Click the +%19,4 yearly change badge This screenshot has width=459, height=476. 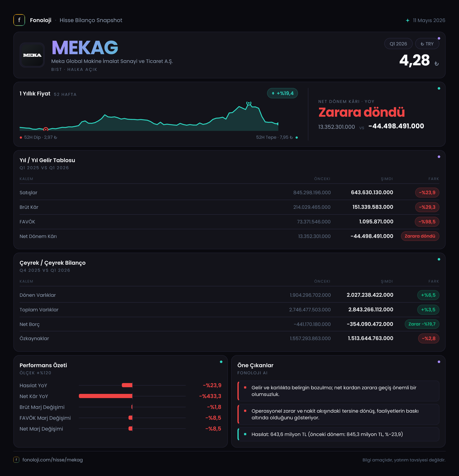pyautogui.click(x=282, y=93)
